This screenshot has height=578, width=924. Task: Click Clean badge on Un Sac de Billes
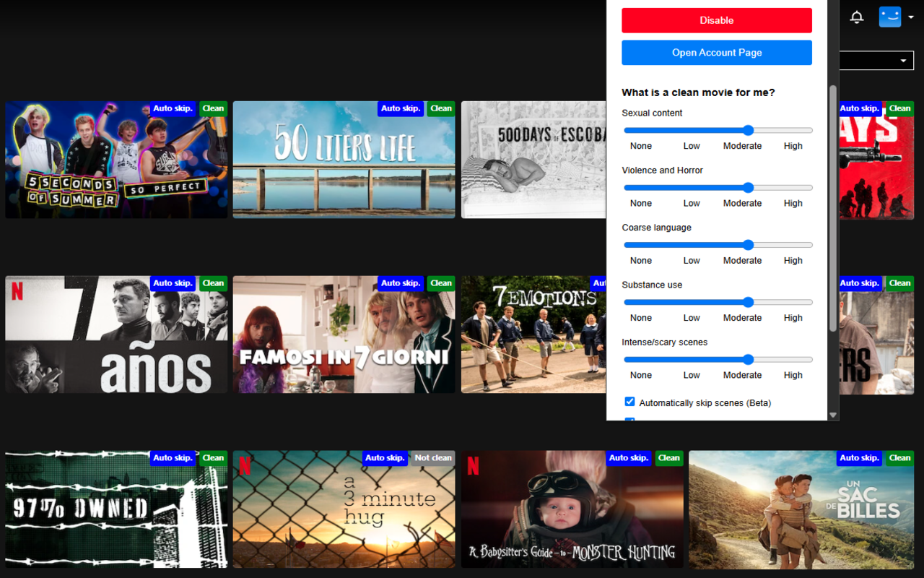click(899, 458)
